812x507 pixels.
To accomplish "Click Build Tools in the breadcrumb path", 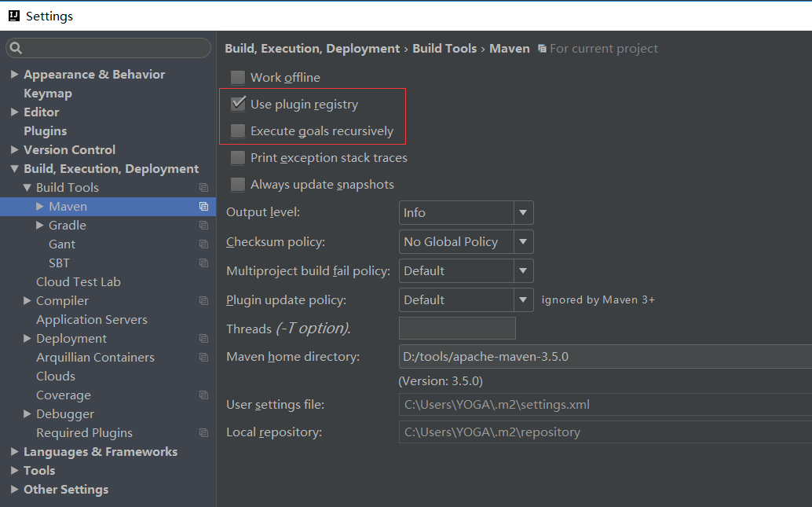I will point(444,49).
